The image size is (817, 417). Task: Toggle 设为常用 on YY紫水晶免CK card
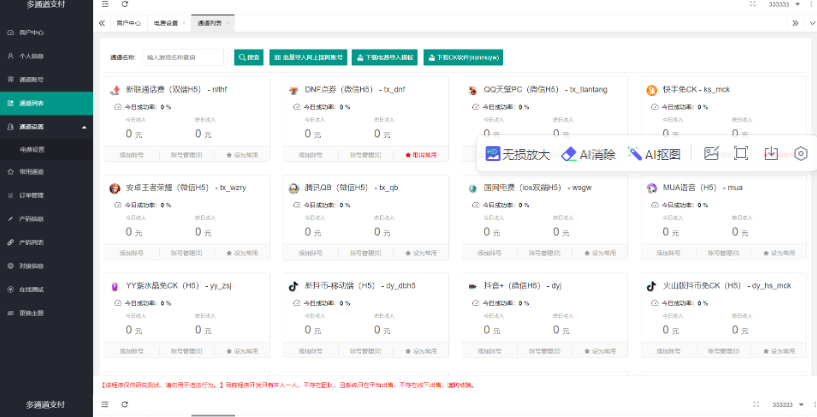(x=242, y=351)
